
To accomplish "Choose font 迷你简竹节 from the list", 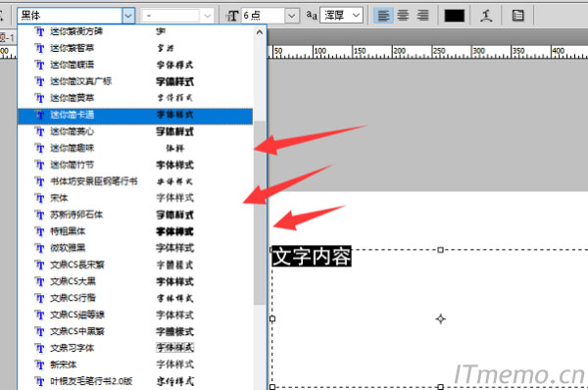I will point(135,165).
